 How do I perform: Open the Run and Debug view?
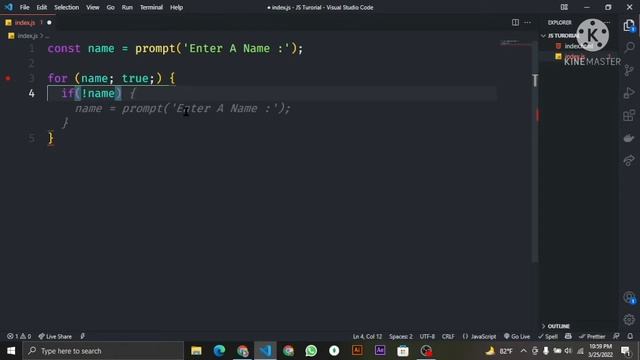[629, 93]
